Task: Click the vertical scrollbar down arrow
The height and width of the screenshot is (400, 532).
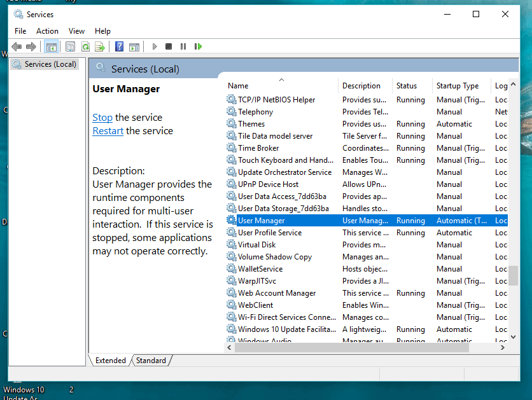Action: tap(514, 337)
